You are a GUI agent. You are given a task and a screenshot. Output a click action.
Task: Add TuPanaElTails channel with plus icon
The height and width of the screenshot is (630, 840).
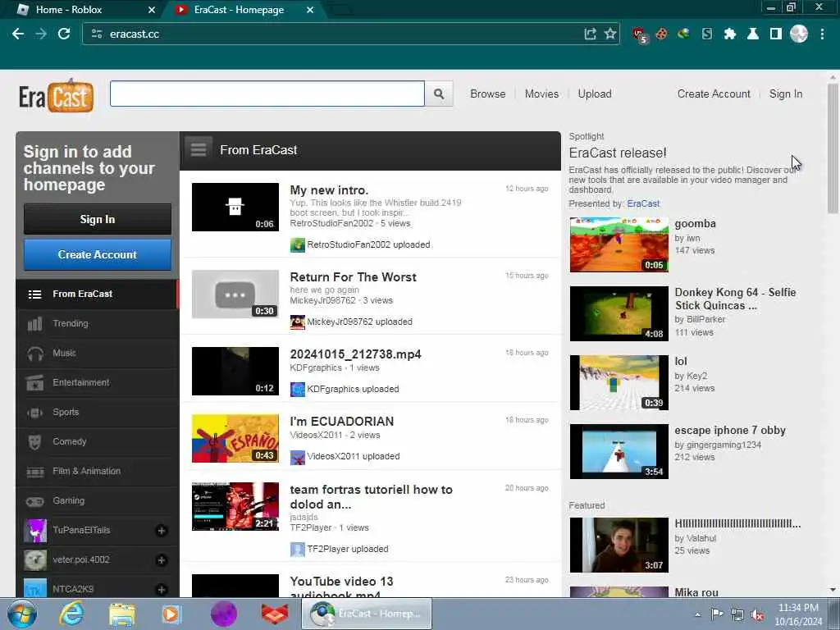point(162,531)
